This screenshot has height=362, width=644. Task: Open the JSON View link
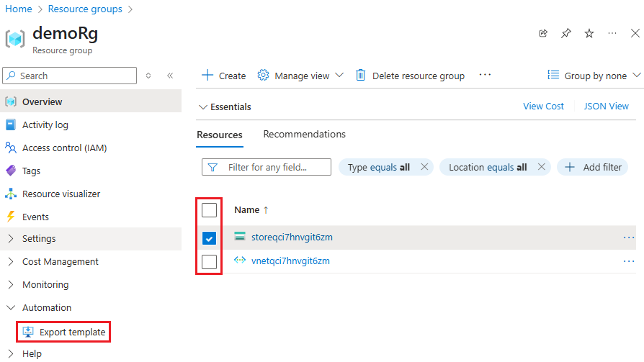606,106
